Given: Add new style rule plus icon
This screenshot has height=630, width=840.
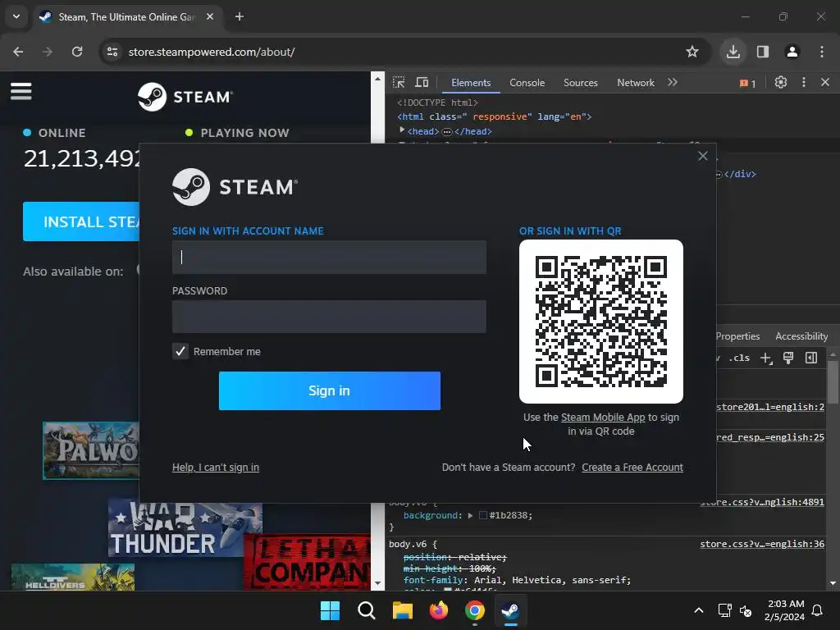Looking at the screenshot, I should [766, 358].
